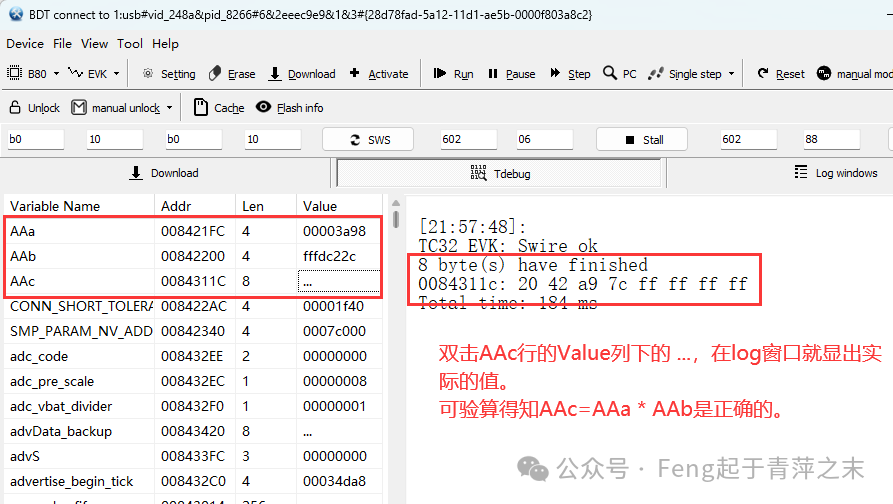Click the manual mode icon
The height and width of the screenshot is (504, 893).
(x=824, y=73)
